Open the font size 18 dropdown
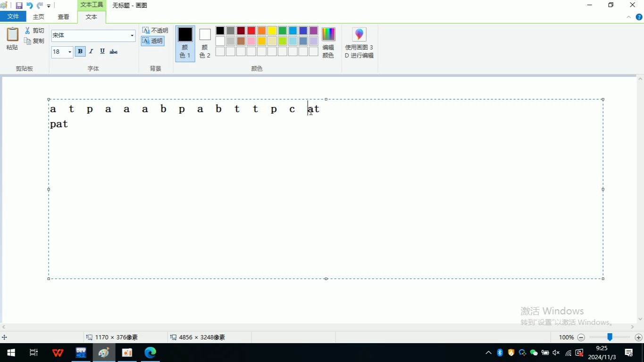 coord(70,52)
